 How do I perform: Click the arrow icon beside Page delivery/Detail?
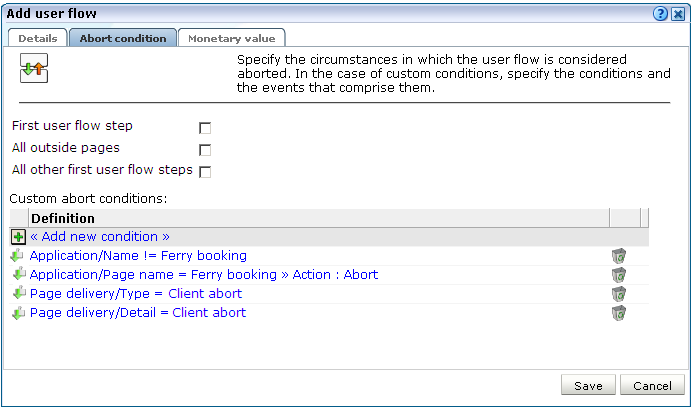(x=18, y=313)
